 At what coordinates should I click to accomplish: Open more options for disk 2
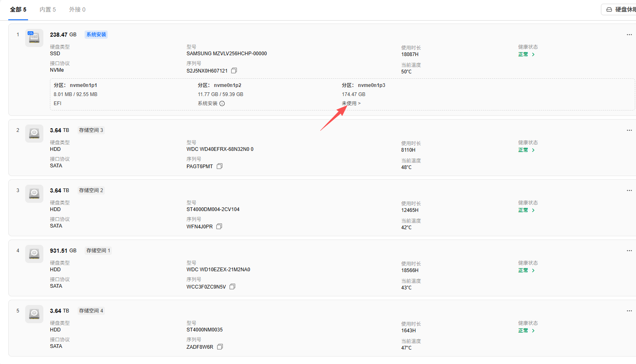(629, 130)
